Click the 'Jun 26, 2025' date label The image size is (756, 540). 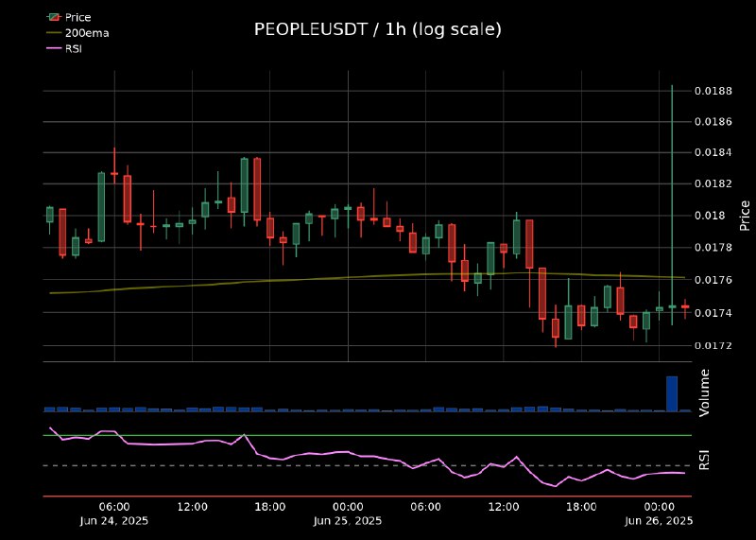coord(659,521)
